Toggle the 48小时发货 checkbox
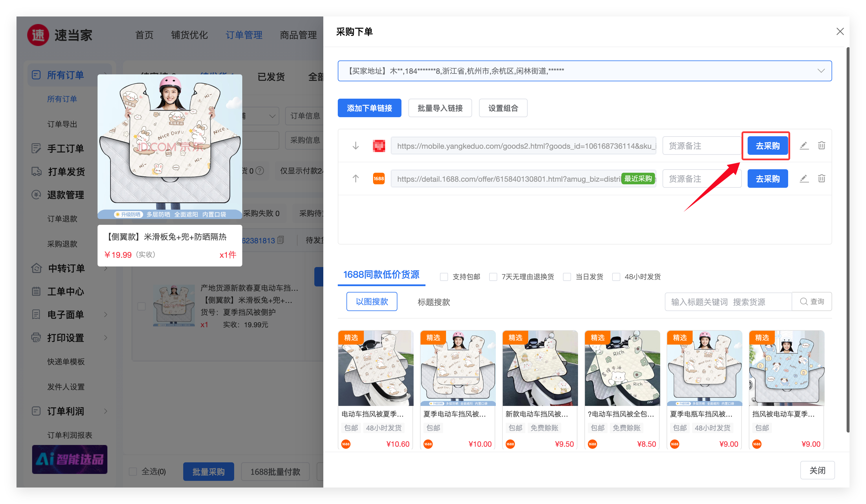Image resolution: width=866 pixels, height=504 pixels. (616, 277)
